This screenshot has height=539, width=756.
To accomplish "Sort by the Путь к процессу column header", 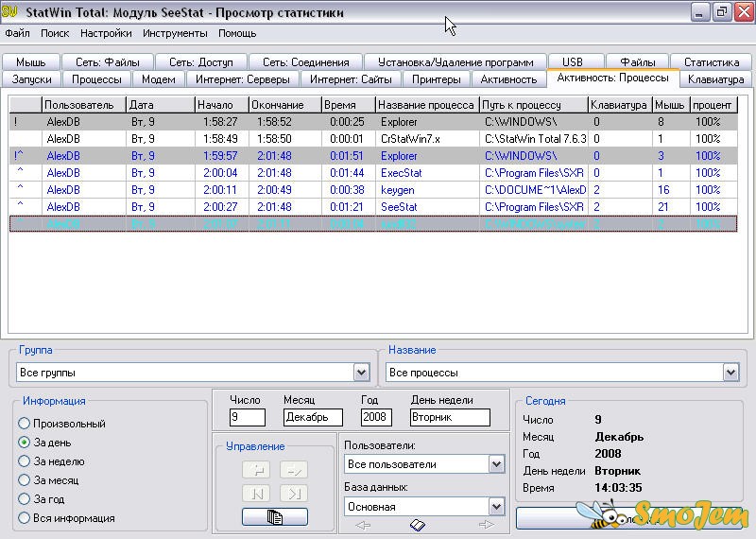I will pos(534,105).
